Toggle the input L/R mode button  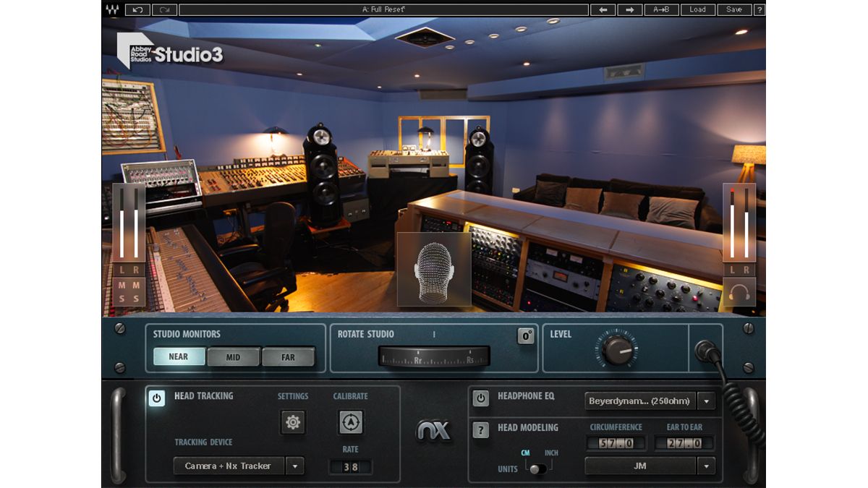click(x=129, y=270)
